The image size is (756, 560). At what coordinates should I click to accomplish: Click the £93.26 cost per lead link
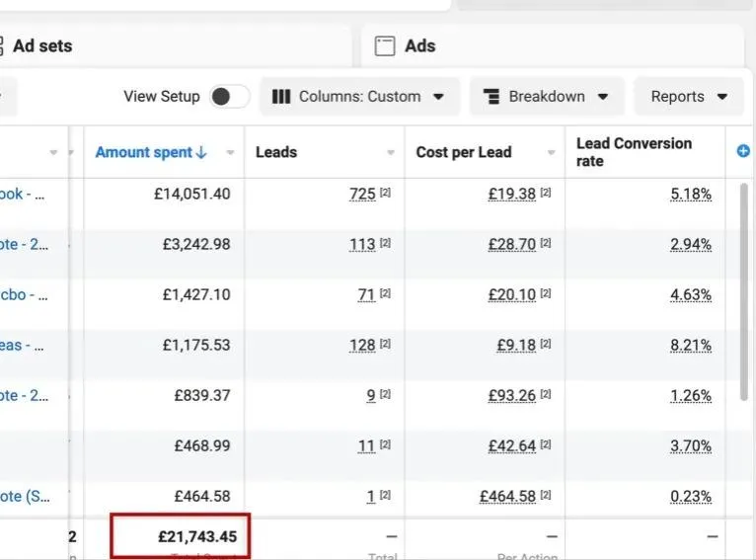512,395
